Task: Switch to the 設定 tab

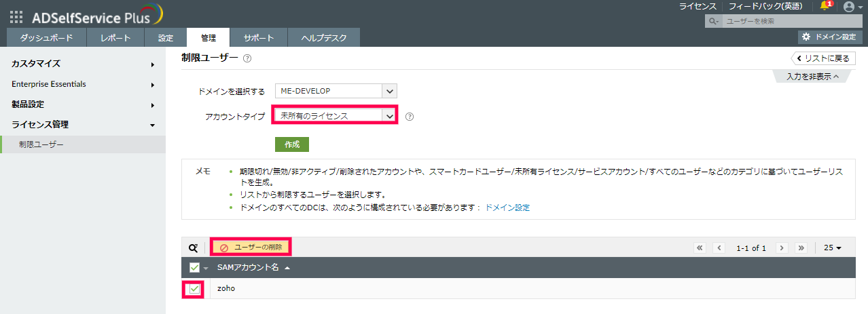Action: click(166, 37)
